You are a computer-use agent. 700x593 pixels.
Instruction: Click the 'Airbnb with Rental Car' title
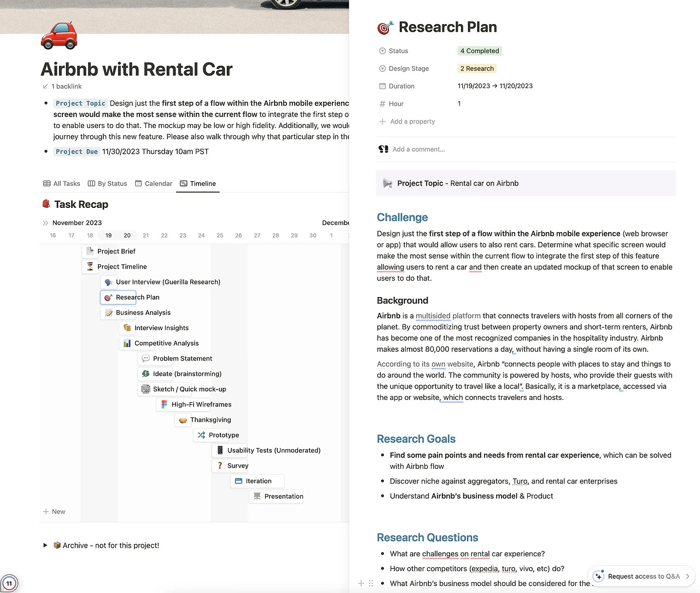(x=137, y=69)
